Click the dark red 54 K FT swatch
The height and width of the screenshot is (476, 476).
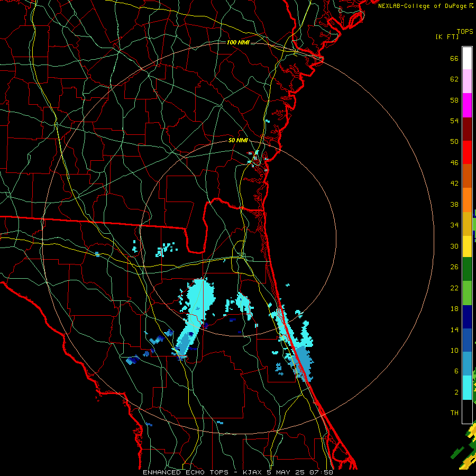(467, 129)
